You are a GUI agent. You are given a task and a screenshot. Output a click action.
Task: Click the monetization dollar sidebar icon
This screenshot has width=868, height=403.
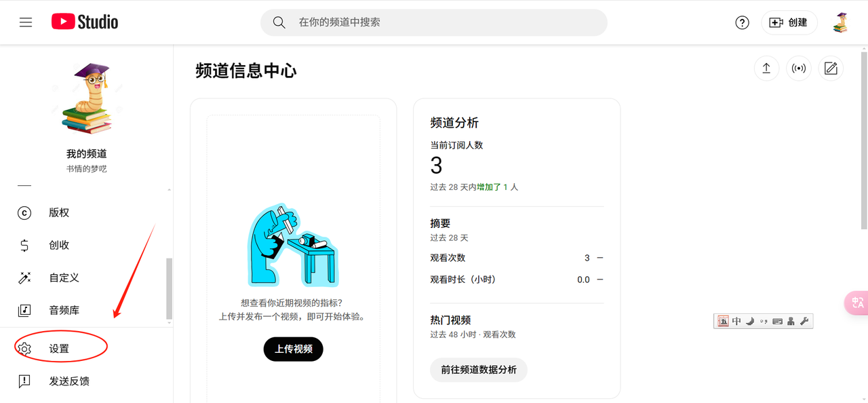tap(24, 246)
